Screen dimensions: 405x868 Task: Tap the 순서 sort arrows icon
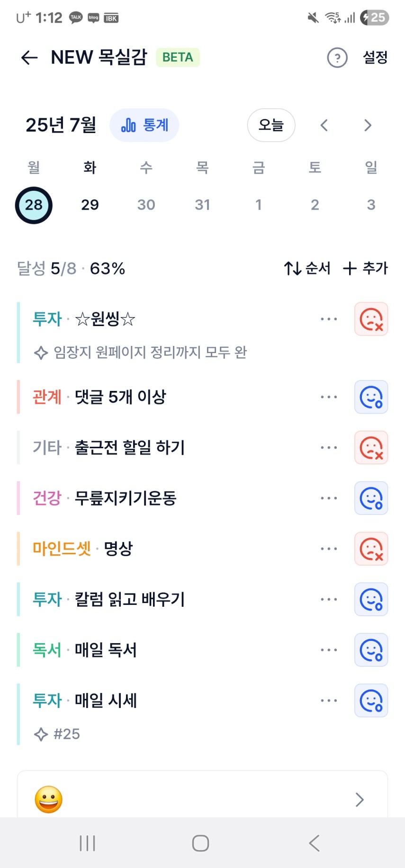(x=293, y=268)
